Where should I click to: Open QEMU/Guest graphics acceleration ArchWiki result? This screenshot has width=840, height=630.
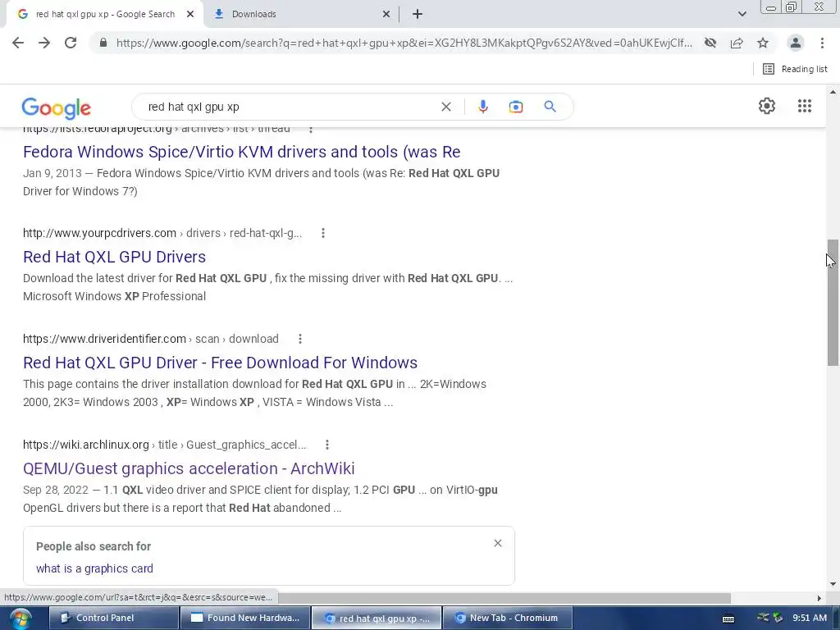point(189,468)
